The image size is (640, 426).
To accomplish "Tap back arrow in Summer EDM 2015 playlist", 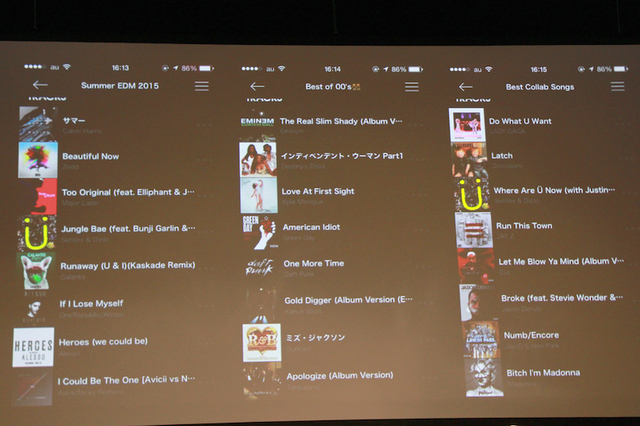I will coord(40,86).
